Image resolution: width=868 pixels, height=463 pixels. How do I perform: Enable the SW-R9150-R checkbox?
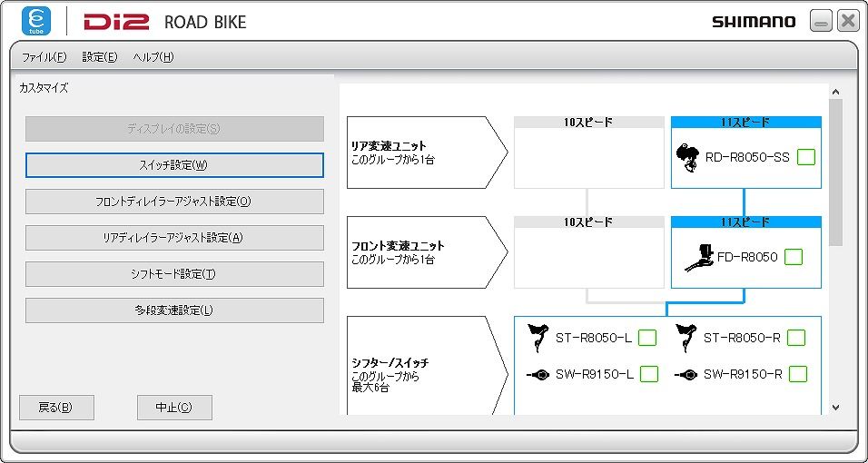click(798, 374)
